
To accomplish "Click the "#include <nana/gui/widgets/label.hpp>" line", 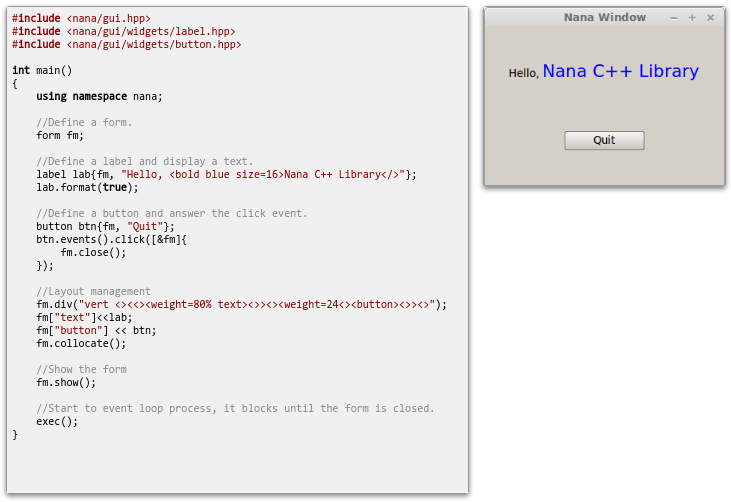I will coord(124,31).
